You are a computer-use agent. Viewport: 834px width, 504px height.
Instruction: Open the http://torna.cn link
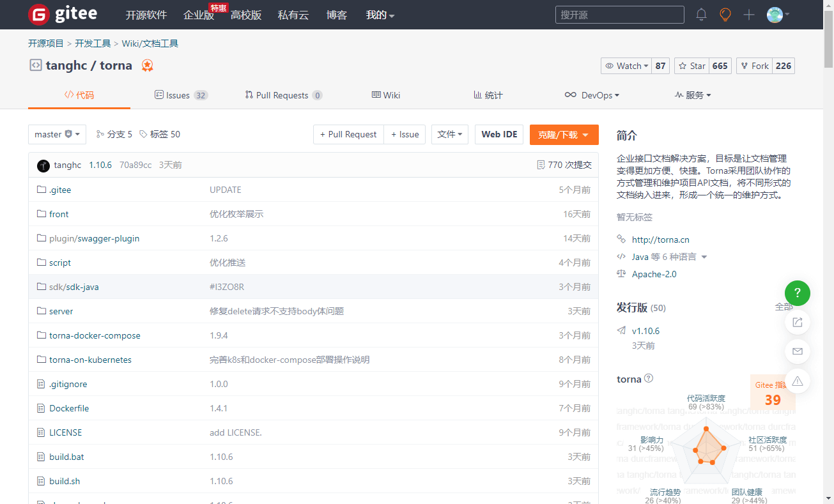pyautogui.click(x=660, y=240)
